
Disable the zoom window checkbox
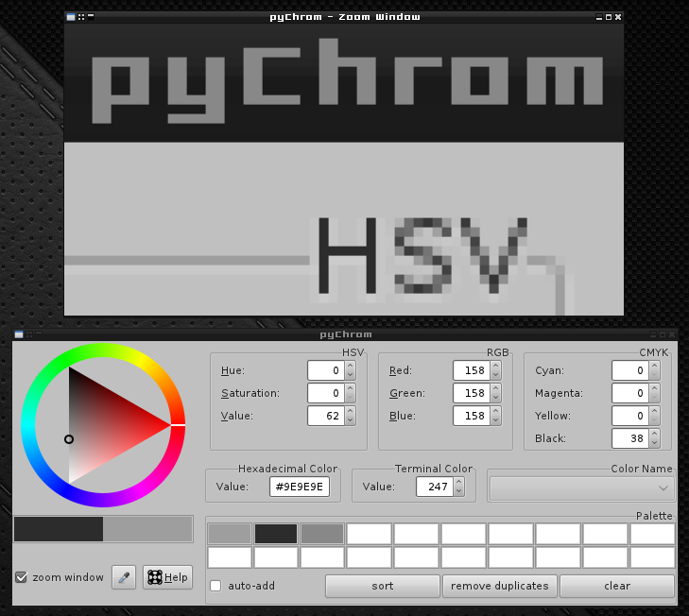(x=21, y=577)
